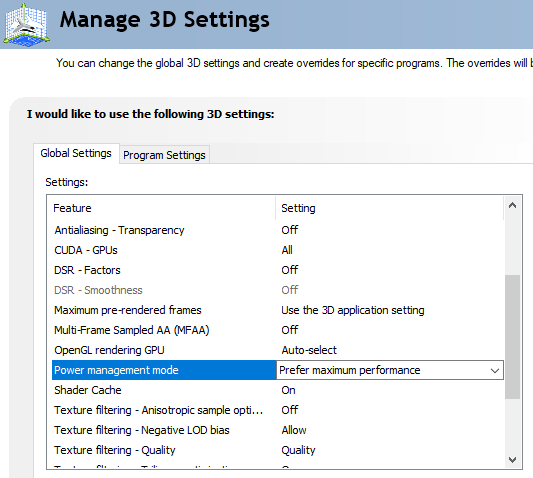Switch to the Global Settings tab
The image size is (533, 478).
click(76, 153)
